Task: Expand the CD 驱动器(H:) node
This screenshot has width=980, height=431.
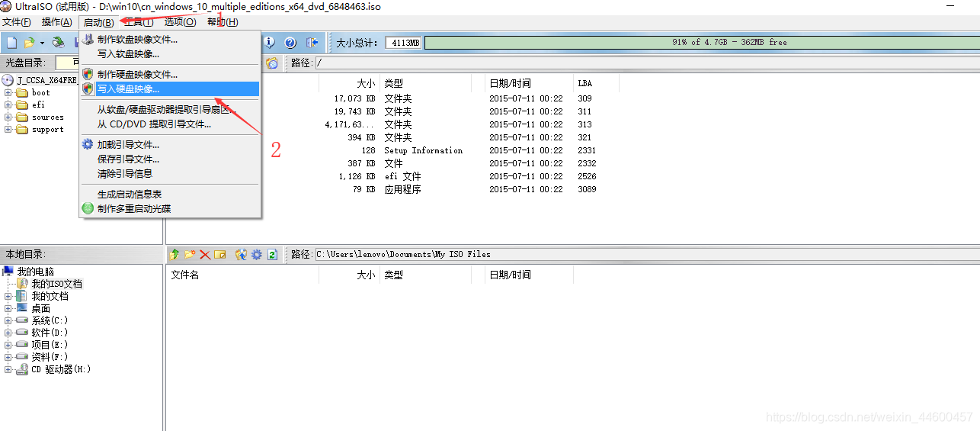Action: click(8, 369)
